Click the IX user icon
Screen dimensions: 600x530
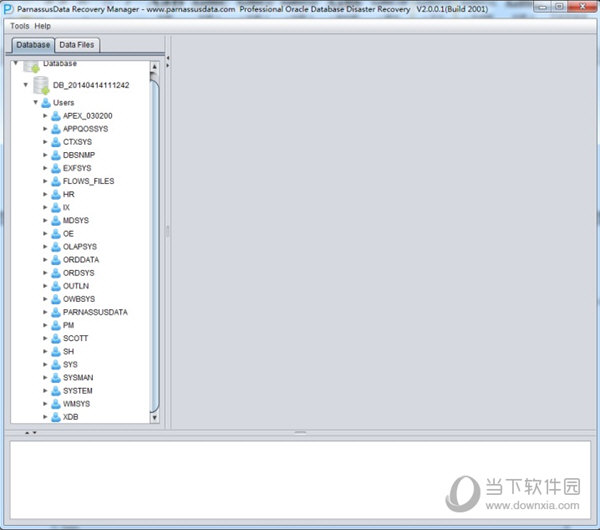(56, 207)
